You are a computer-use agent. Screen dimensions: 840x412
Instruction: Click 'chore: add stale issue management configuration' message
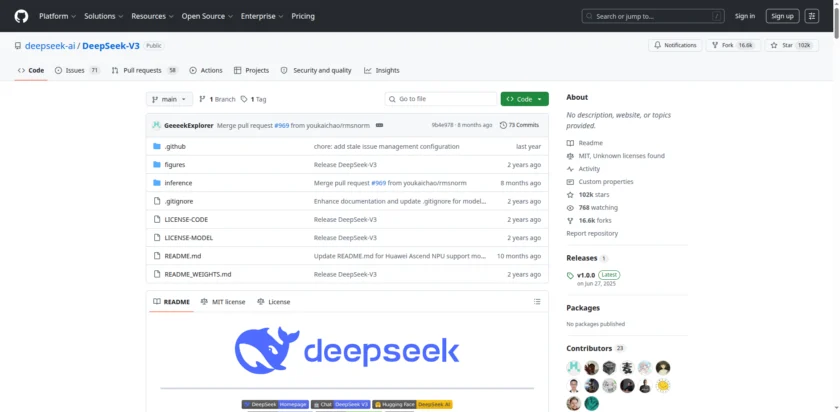tap(386, 146)
